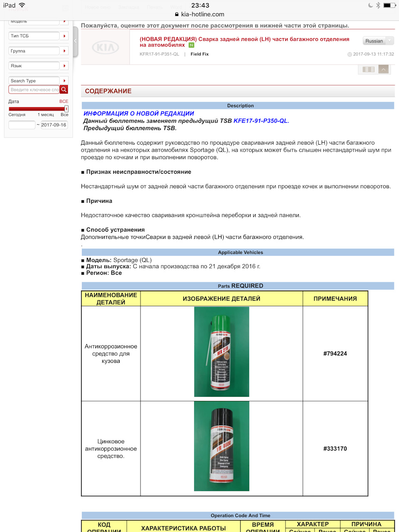399x532 pixels.
Task: Click the Description section bar
Action: pos(238,106)
